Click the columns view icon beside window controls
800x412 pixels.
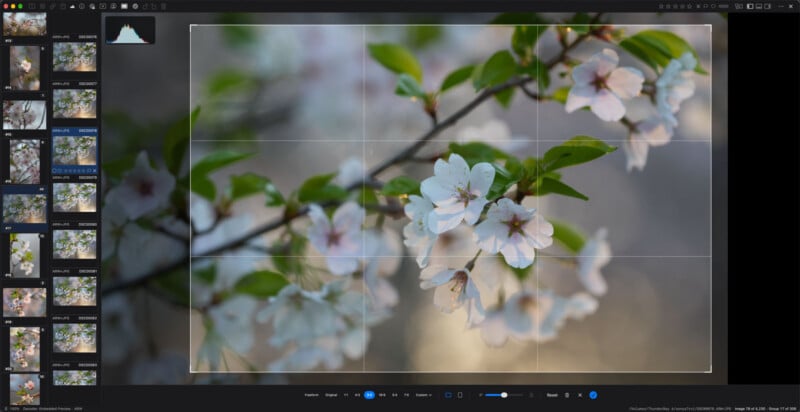pos(32,6)
